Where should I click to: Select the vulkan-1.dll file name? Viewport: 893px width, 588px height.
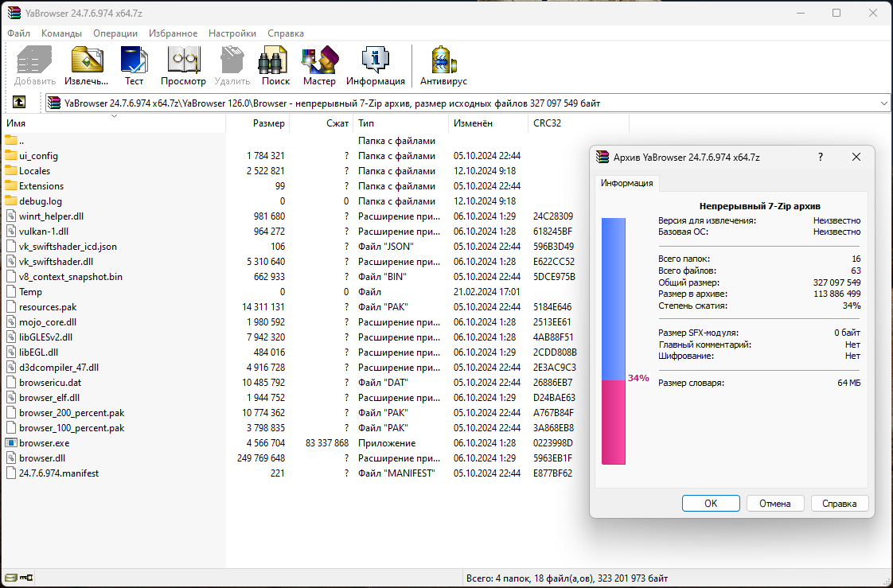coord(44,231)
